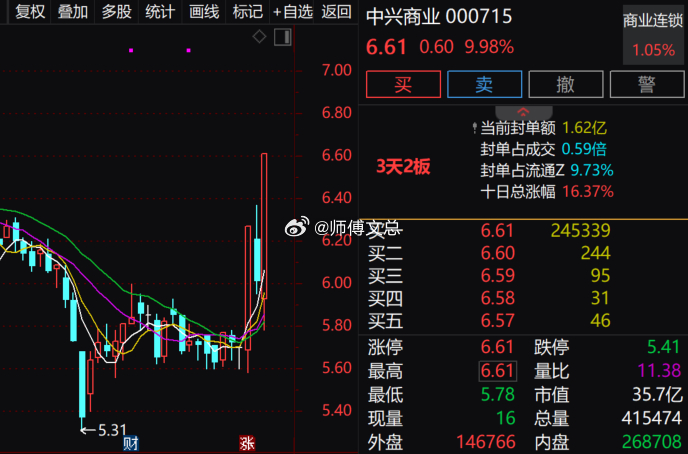Click 市值 value 35.7亿

point(657,395)
